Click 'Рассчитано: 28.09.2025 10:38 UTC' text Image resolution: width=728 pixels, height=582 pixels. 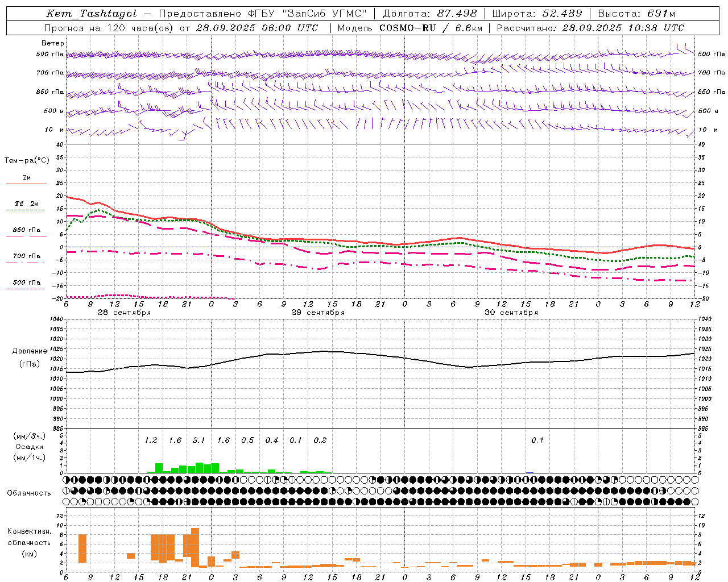click(590, 28)
